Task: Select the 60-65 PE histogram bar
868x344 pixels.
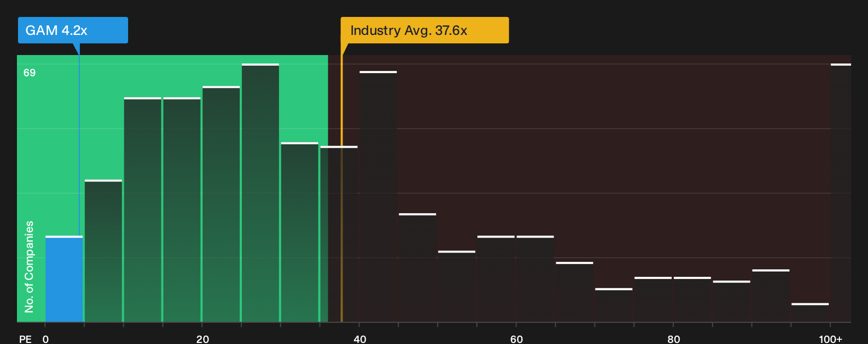Action: pyautogui.click(x=535, y=279)
